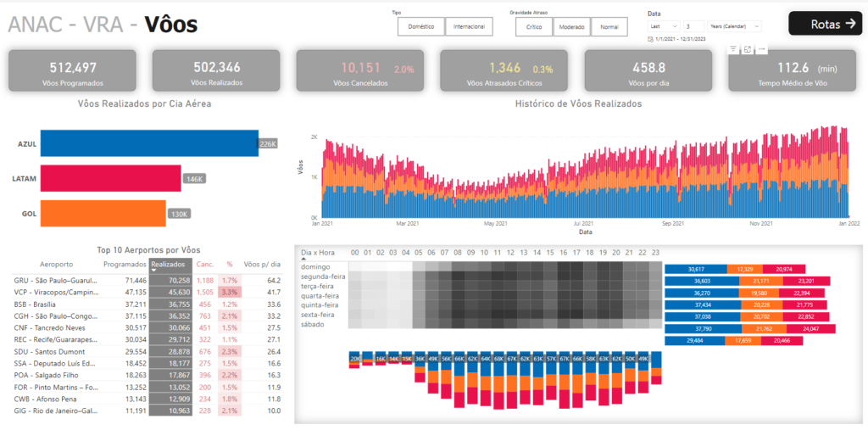
Task: Select the 458.8 Vôos por dia card
Action: tap(648, 71)
